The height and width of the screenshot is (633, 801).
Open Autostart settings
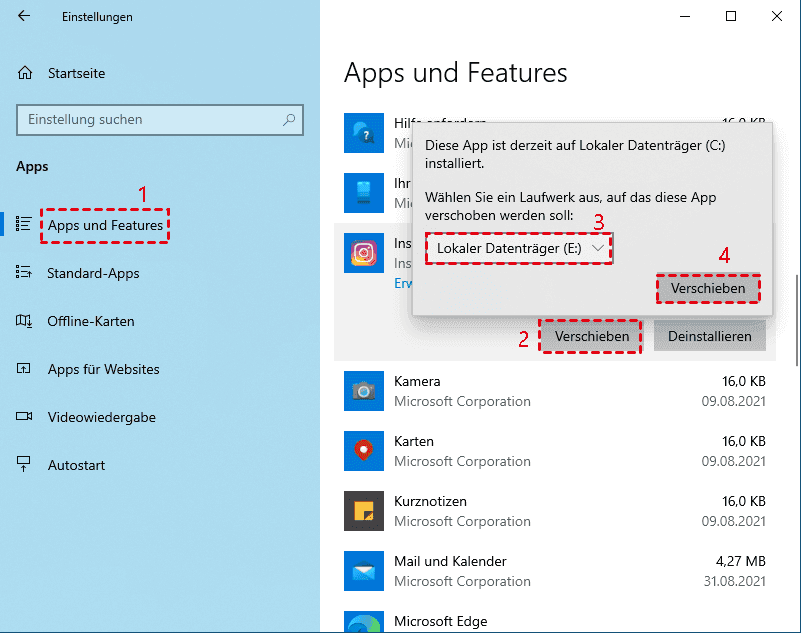tap(76, 465)
